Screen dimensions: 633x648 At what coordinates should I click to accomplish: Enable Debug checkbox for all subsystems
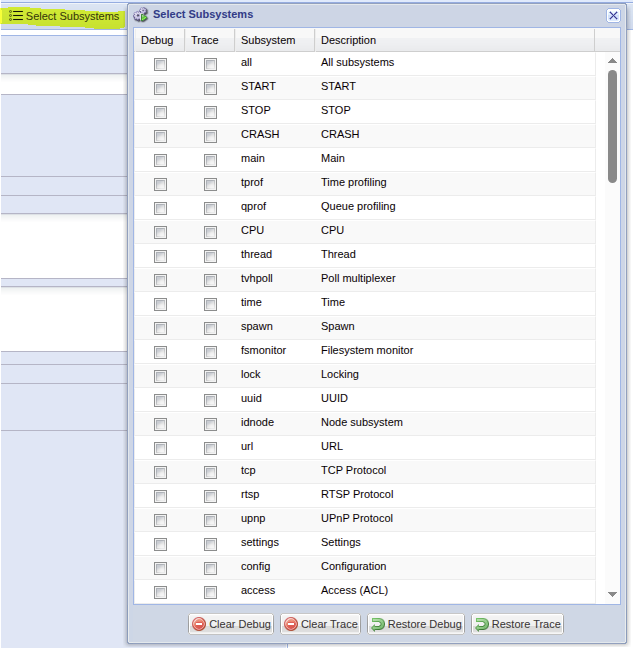(160, 63)
